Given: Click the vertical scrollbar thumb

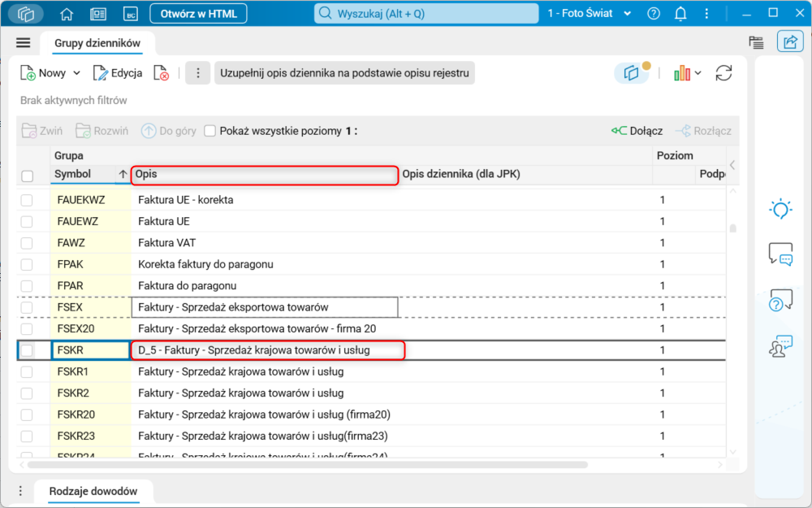Looking at the screenshot, I should pyautogui.click(x=732, y=228).
